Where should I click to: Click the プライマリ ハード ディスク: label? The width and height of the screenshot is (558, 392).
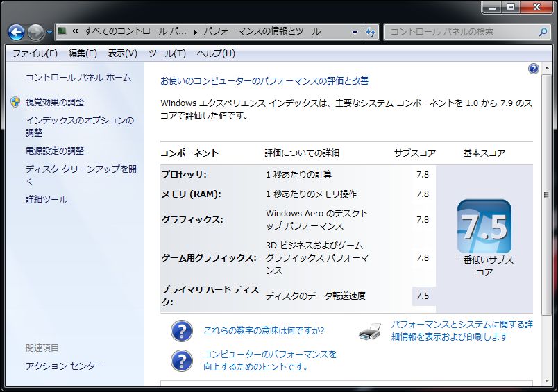[x=210, y=296]
